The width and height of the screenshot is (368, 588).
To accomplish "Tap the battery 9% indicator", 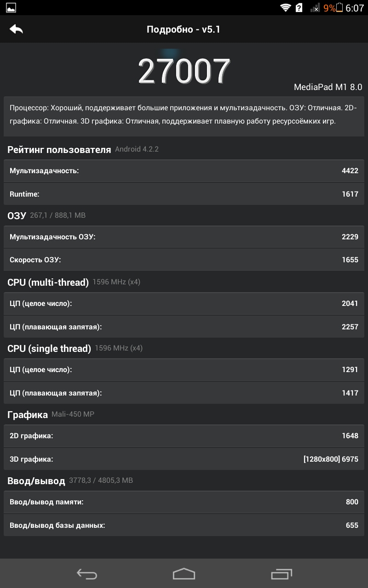I will tap(333, 8).
